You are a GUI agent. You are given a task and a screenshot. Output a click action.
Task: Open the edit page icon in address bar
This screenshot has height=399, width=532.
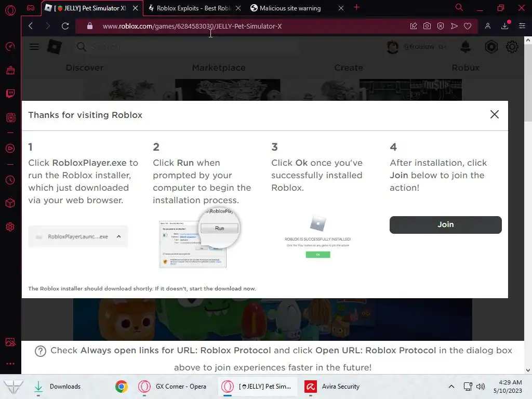[414, 26]
